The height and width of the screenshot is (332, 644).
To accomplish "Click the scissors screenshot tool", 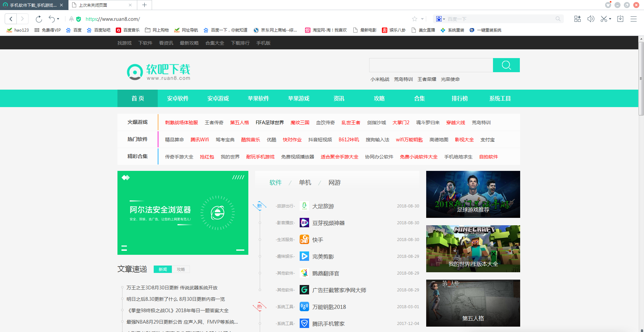I will (x=604, y=19).
